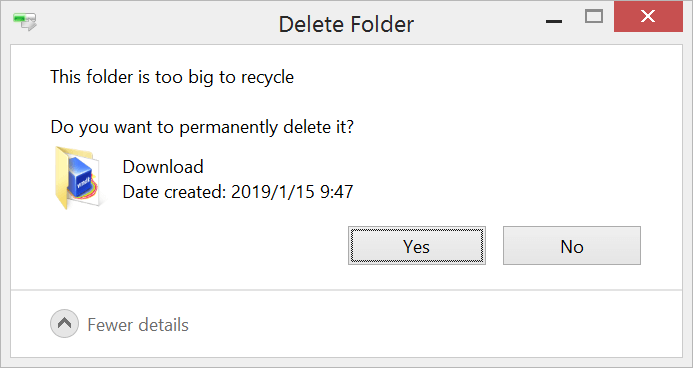Maximize the Delete Folder window
Image resolution: width=693 pixels, height=368 pixels.
[594, 17]
